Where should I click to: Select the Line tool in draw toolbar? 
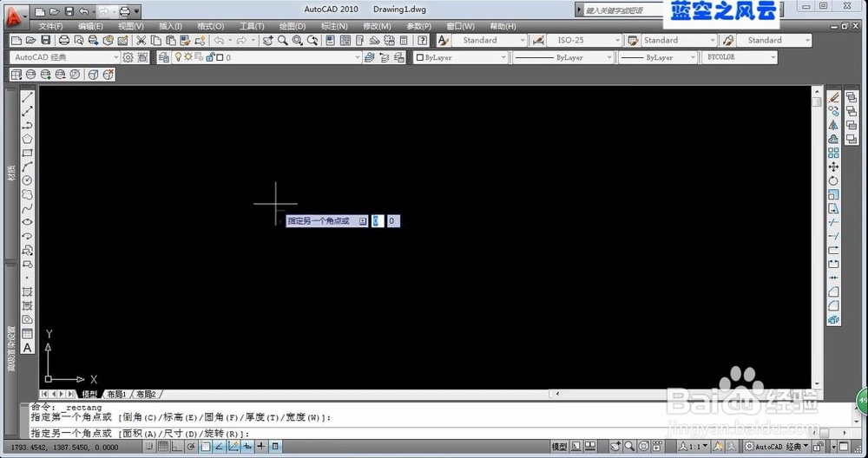coord(27,97)
